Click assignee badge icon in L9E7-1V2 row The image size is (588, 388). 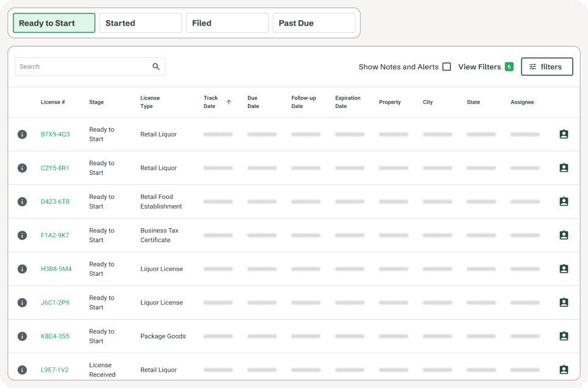click(x=564, y=370)
